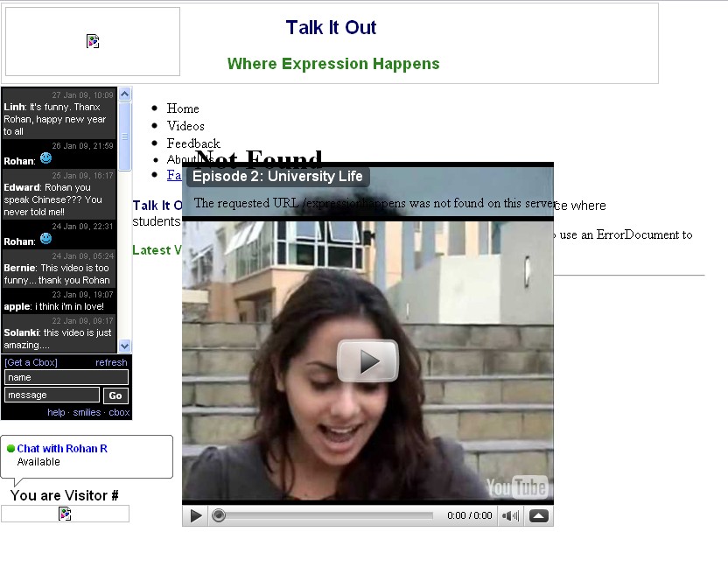
Task: Click the Get a Cbox link
Action: pos(31,362)
